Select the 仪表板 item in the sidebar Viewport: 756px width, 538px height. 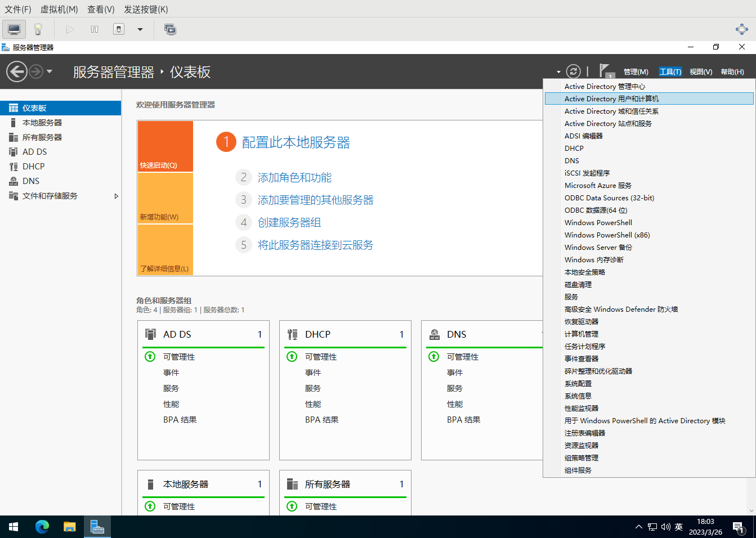point(60,108)
